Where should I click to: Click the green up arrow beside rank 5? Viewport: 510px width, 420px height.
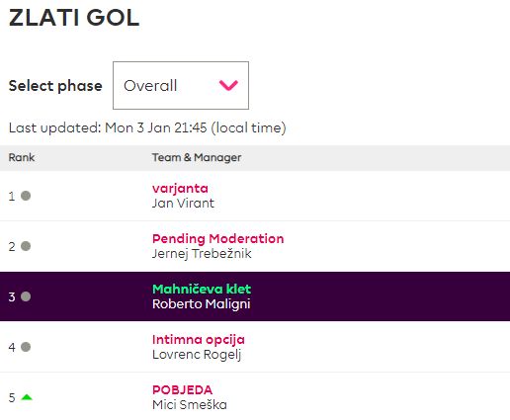[x=27, y=397]
